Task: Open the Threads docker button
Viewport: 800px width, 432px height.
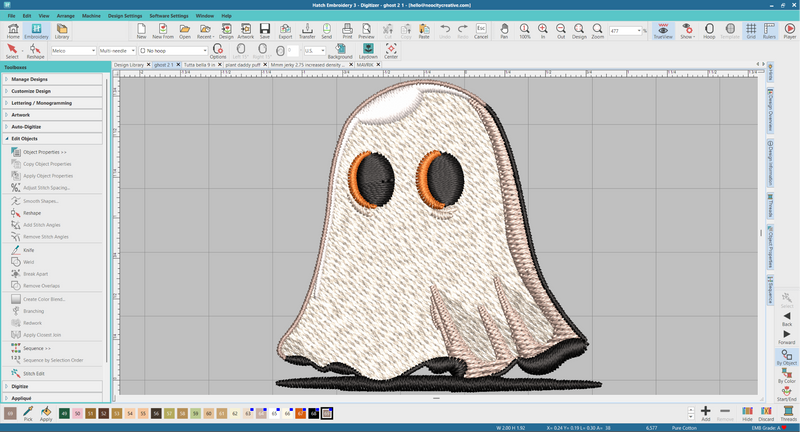Action: pyautogui.click(x=788, y=413)
